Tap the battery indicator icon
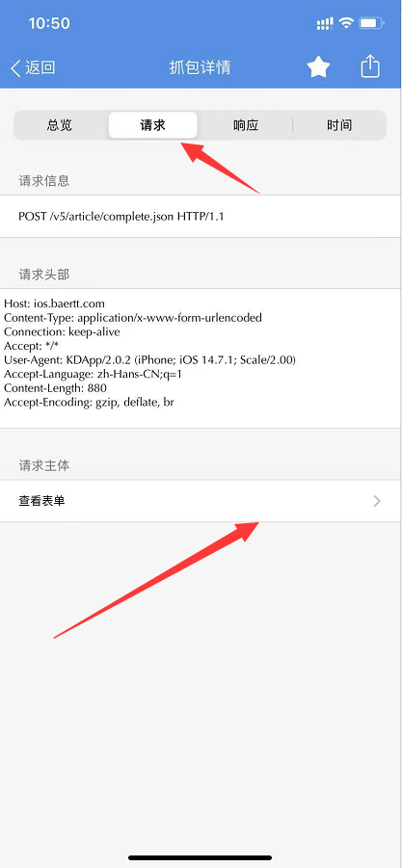Viewport: 402px width, 868px height. click(371, 23)
